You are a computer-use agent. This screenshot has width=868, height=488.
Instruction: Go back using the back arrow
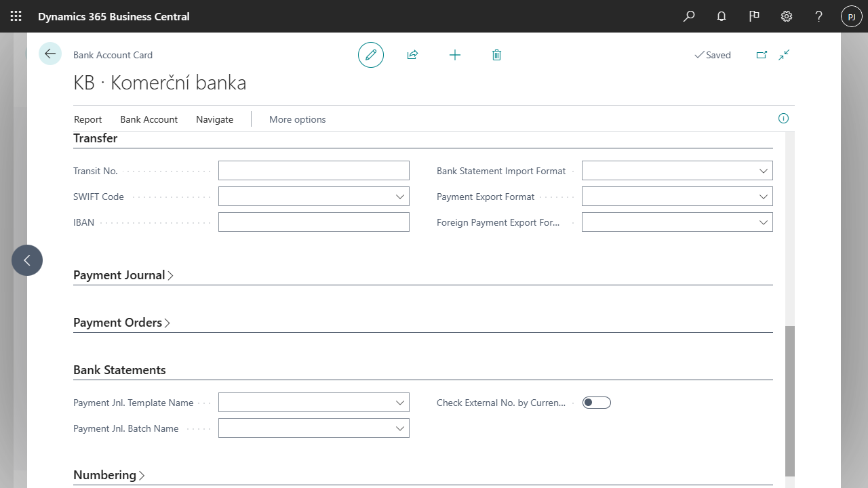50,53
